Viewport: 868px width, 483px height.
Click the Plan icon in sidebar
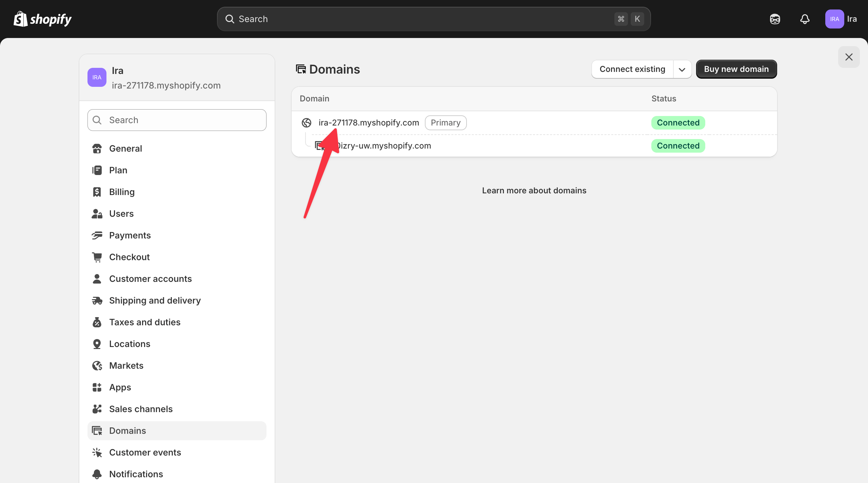(97, 170)
